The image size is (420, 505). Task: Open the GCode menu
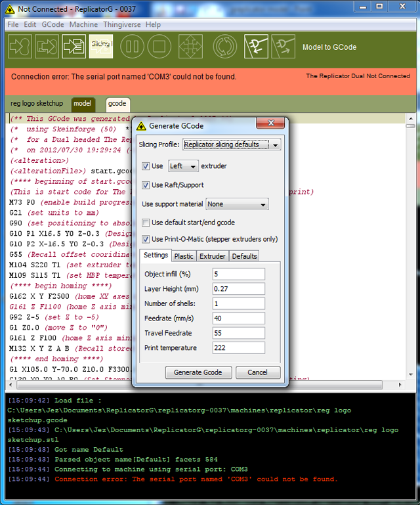pyautogui.click(x=52, y=24)
